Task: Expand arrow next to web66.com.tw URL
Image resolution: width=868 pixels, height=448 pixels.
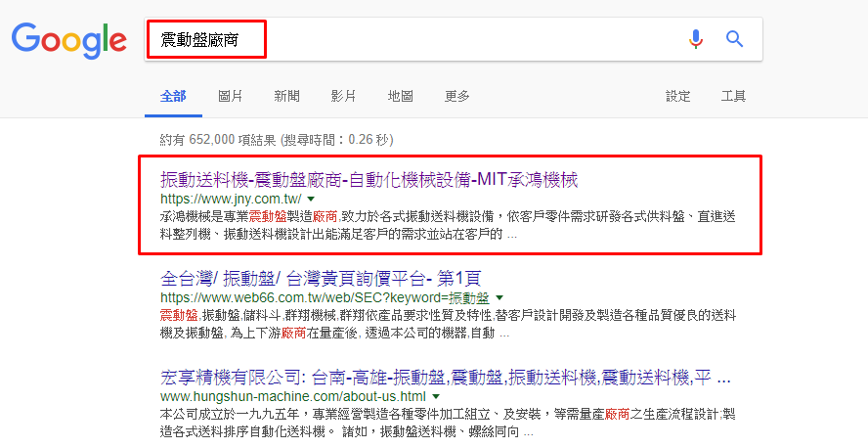Action: [x=499, y=298]
